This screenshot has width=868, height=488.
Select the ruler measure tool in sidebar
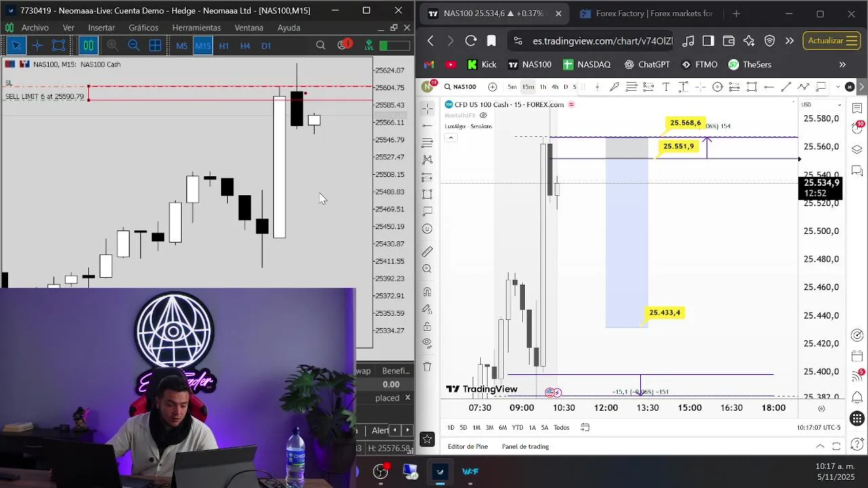coord(427,251)
